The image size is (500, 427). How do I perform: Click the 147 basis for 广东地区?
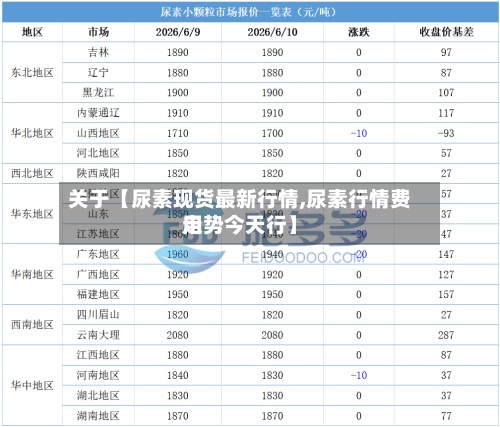[x=446, y=255]
